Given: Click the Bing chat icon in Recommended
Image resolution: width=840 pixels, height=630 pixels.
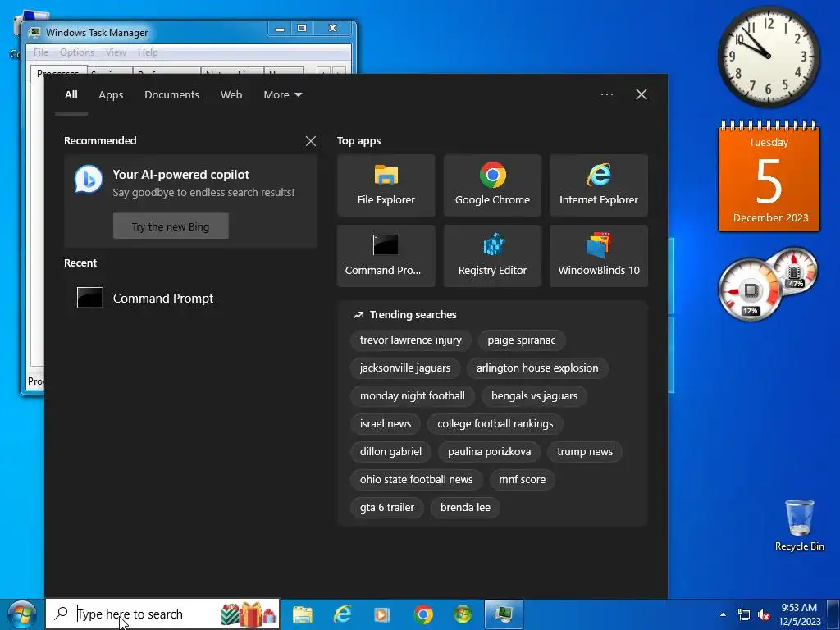Looking at the screenshot, I should (x=89, y=179).
